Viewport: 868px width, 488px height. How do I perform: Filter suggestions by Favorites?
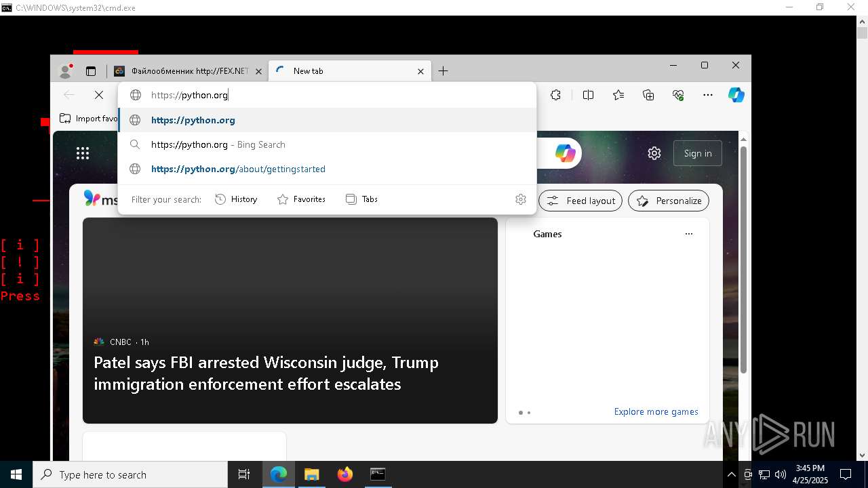tap(301, 199)
